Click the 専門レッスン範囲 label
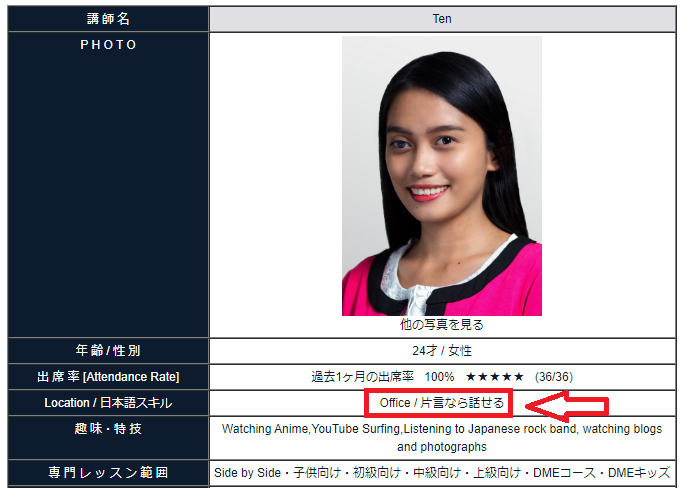 (x=108, y=473)
